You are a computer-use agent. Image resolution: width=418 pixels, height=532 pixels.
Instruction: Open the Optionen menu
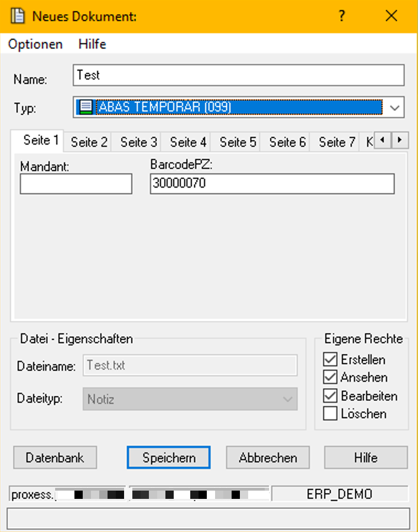[x=35, y=44]
